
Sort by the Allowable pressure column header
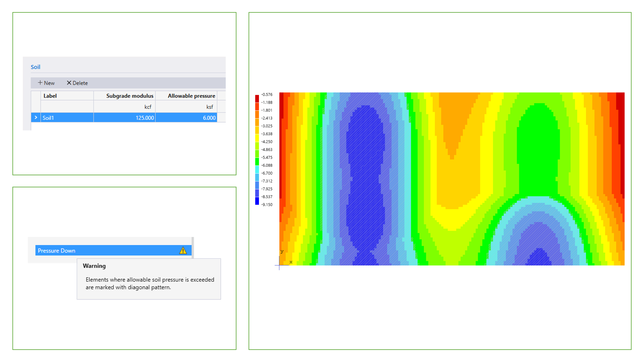pos(191,96)
